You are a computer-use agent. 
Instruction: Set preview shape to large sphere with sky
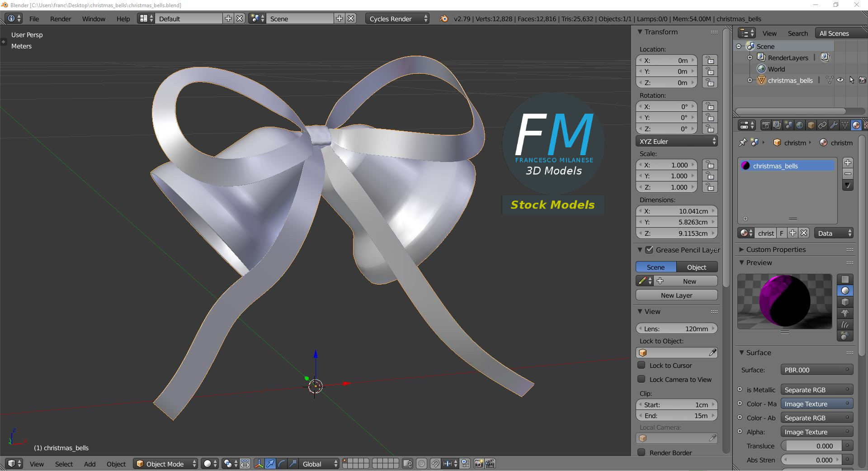(x=845, y=336)
